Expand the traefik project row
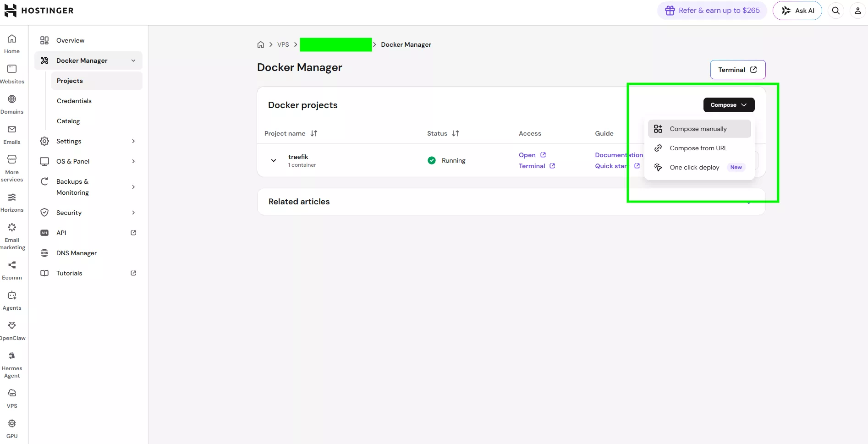 point(274,160)
